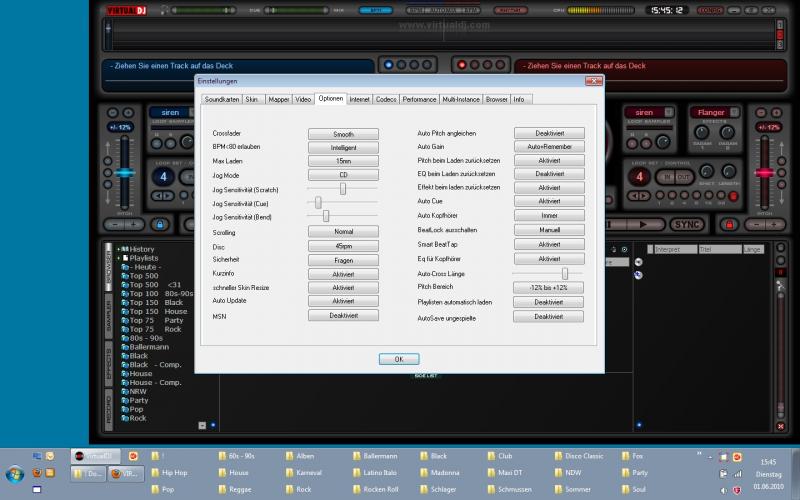Change Pitch Bereich -12% bis +12% setting

(x=548, y=288)
